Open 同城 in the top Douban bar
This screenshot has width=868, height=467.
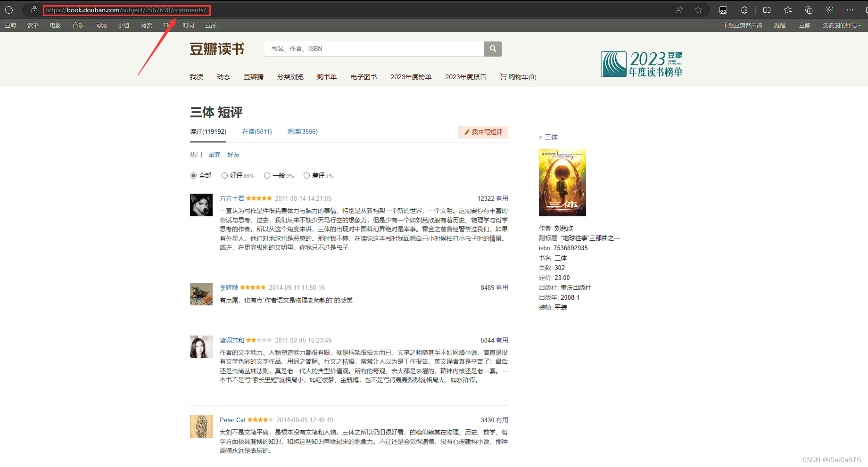(101, 25)
